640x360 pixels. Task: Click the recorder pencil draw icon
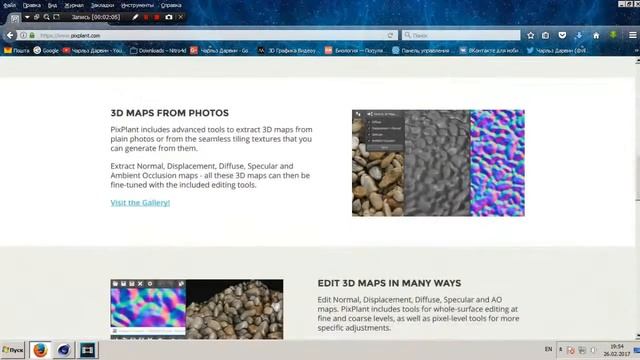point(135,17)
